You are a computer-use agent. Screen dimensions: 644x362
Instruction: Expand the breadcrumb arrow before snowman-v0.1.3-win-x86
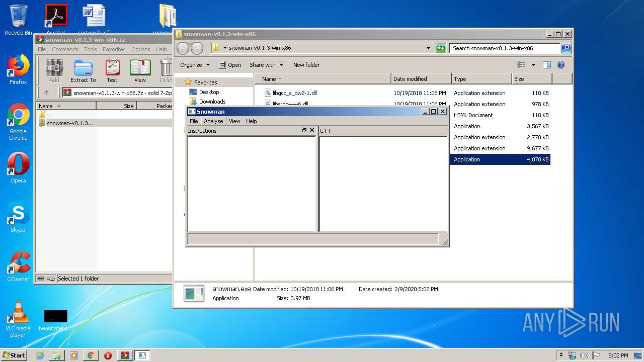[225, 48]
